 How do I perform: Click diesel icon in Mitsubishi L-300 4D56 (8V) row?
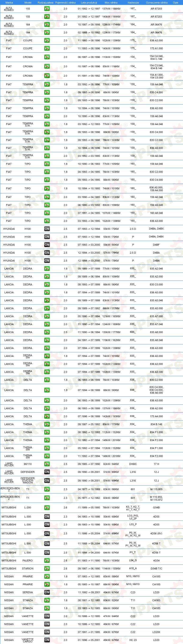click(47, 533)
